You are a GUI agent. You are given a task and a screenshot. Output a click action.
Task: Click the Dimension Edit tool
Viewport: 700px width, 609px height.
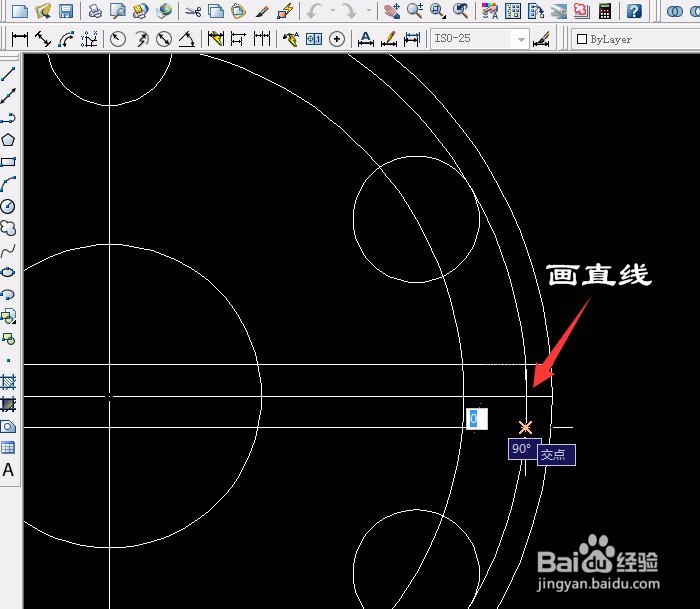click(366, 39)
